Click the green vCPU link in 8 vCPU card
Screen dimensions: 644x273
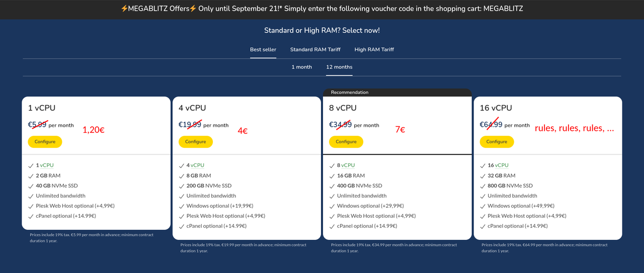(x=348, y=165)
